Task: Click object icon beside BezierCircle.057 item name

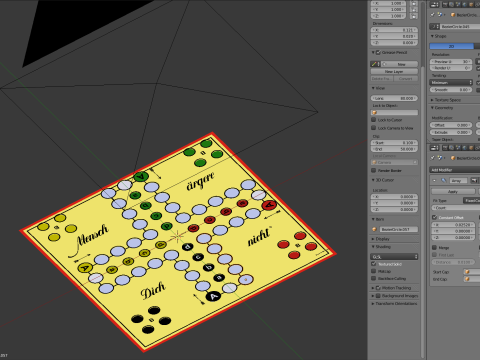Action: [374, 229]
